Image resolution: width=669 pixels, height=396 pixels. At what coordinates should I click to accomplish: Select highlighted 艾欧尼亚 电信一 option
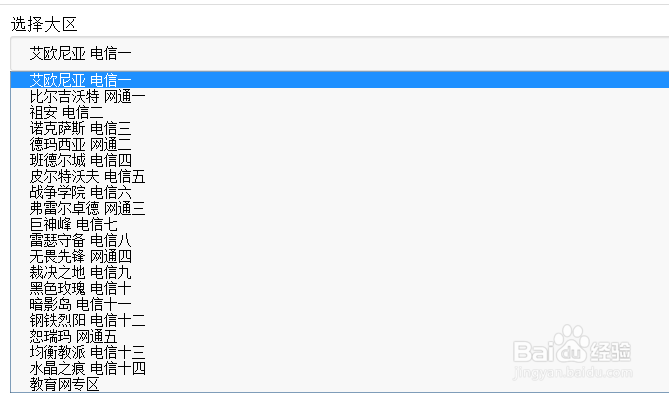340,80
